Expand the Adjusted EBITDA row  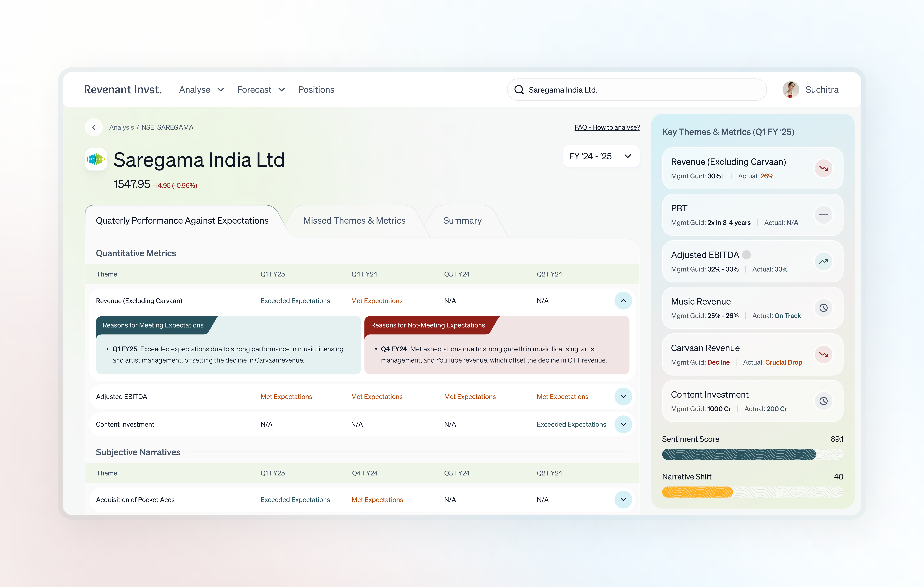(624, 396)
